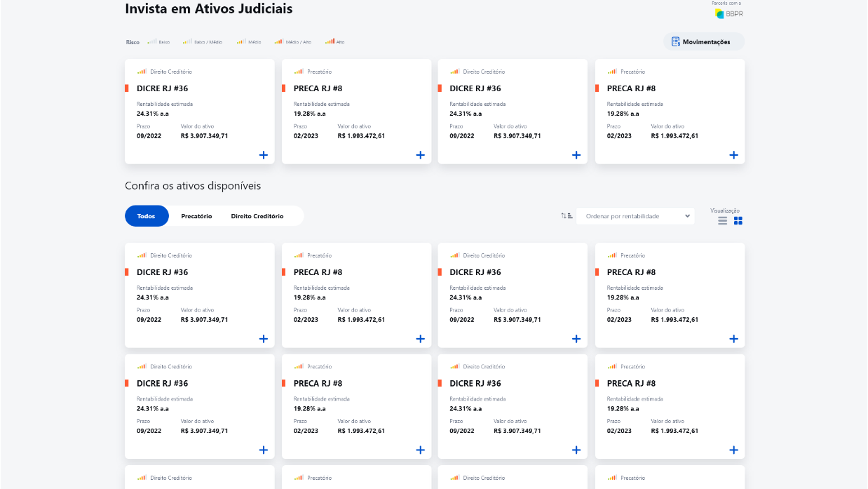Select the Precatório filter tab

[x=196, y=216]
